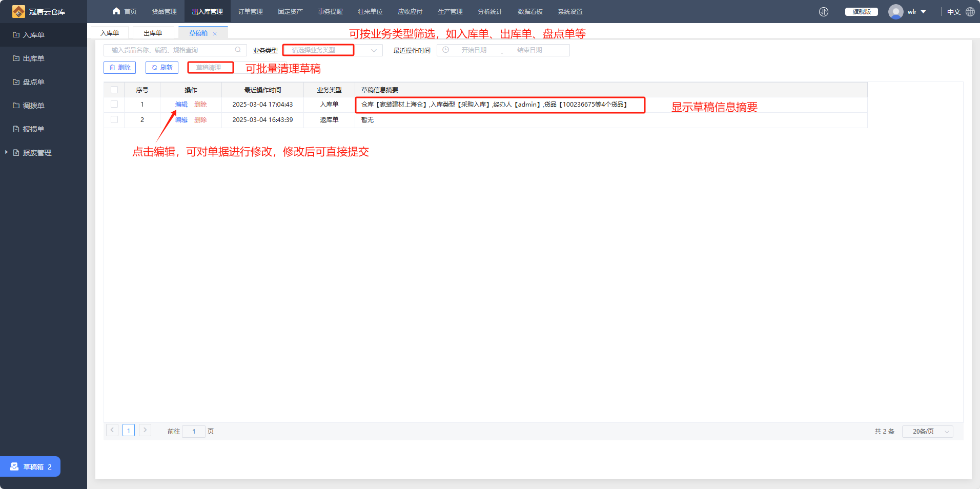Click the 草稿箱 inbox icon at bottom
This screenshot has width=980, height=489.
[x=14, y=466]
